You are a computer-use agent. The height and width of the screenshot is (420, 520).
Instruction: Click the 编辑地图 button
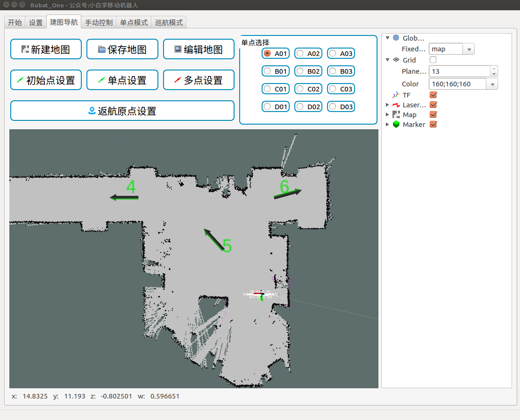pyautogui.click(x=199, y=49)
